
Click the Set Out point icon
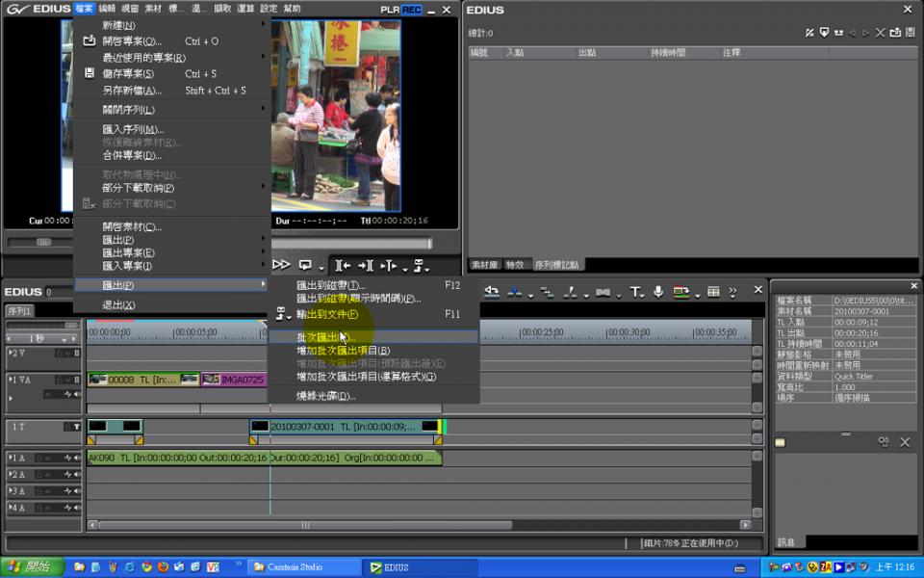click(x=365, y=265)
